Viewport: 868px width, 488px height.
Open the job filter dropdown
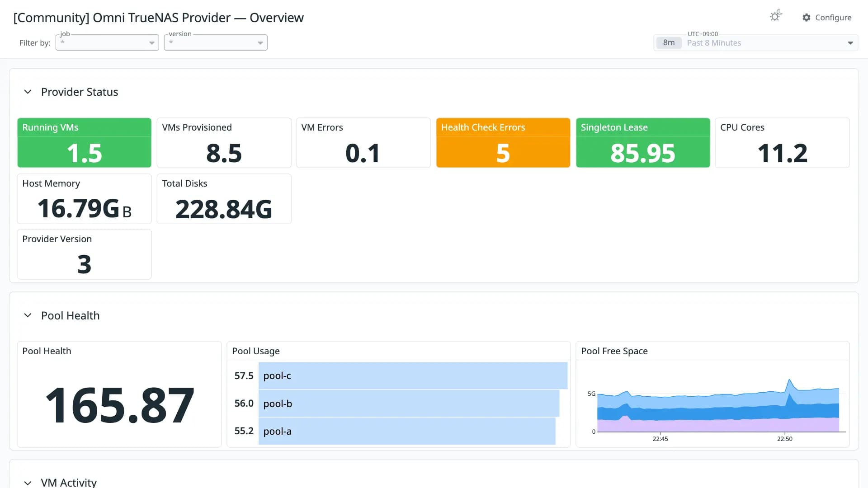coord(107,42)
